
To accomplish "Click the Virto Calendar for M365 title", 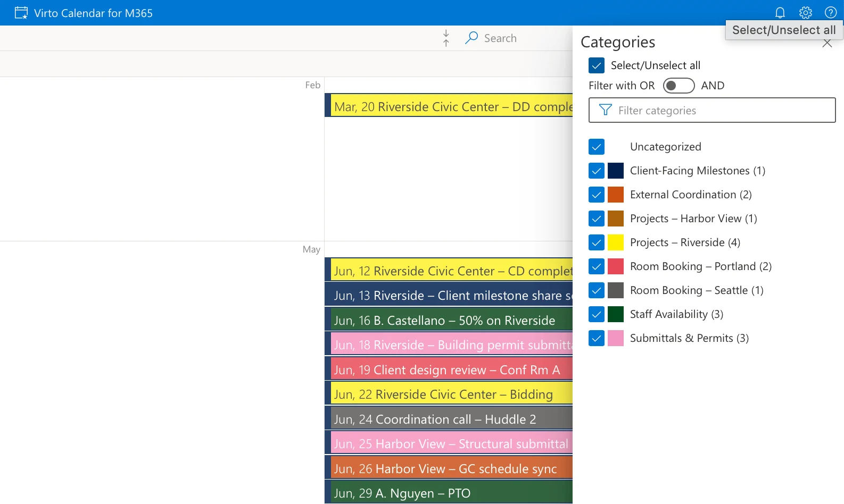I will (93, 13).
